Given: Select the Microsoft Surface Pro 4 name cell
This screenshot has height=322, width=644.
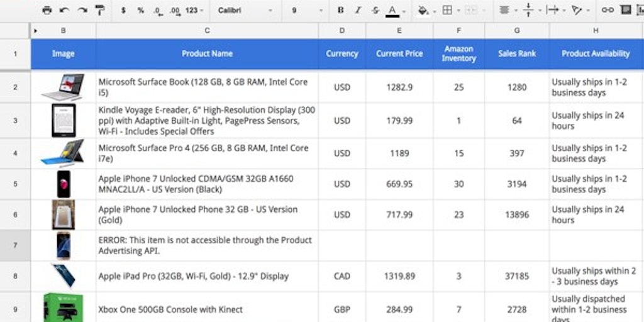Looking at the screenshot, I should pos(207,153).
